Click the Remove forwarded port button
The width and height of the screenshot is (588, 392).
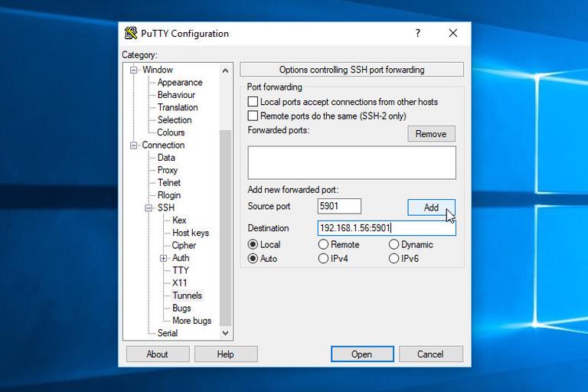tap(431, 134)
